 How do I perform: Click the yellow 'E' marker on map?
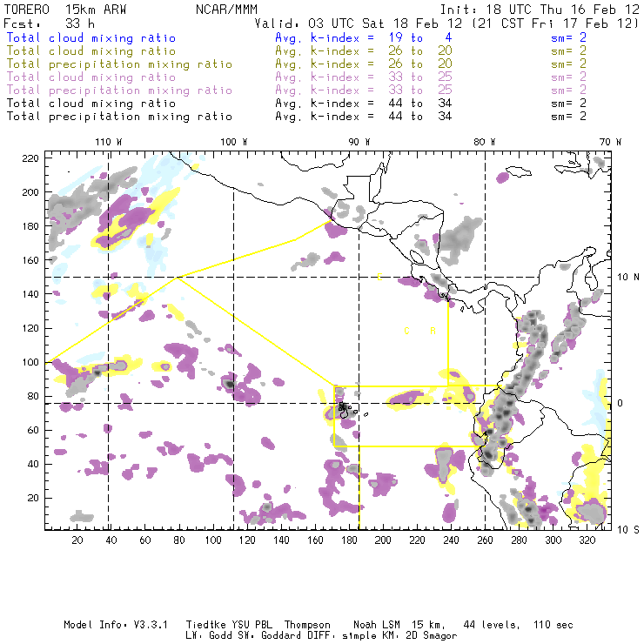click(380, 277)
